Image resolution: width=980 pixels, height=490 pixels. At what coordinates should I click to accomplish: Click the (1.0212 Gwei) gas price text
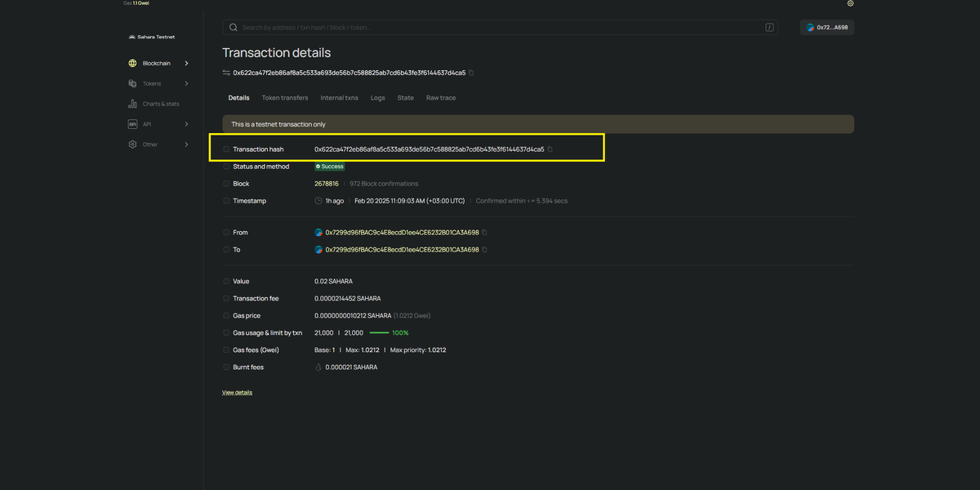tap(412, 315)
